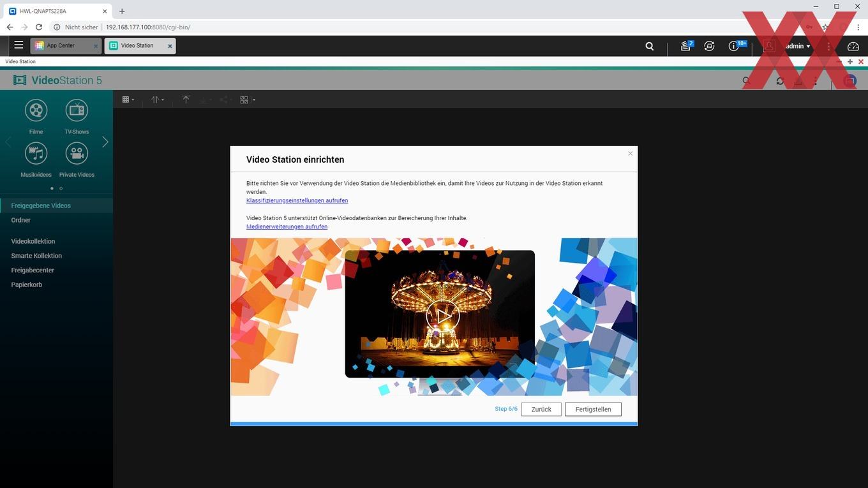Image resolution: width=868 pixels, height=488 pixels.
Task: Click the Nicht sicher site info
Action: click(76, 27)
